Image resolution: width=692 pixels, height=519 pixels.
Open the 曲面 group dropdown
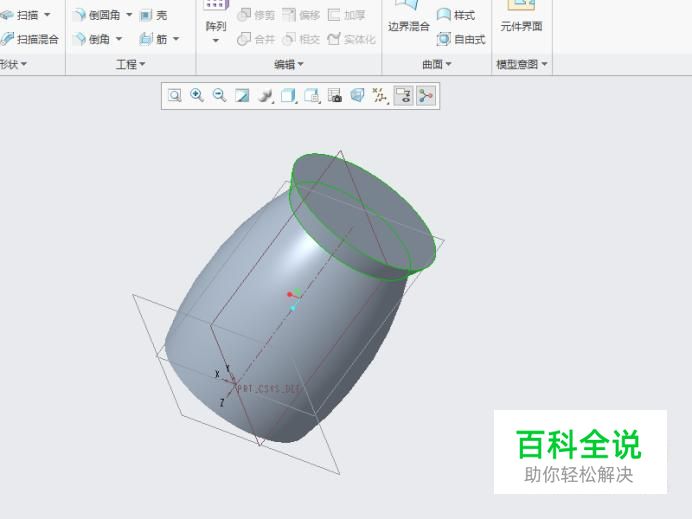[437, 64]
